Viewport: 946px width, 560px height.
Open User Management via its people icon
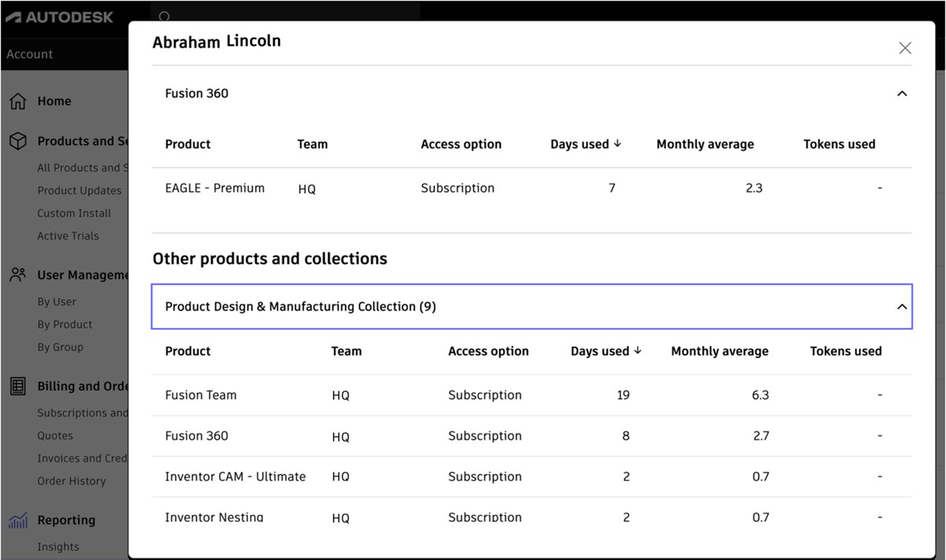click(17, 274)
